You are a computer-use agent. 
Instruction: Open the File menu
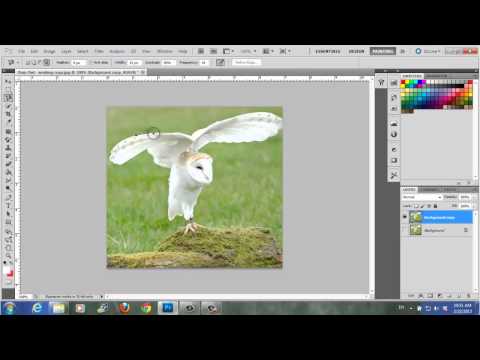click(22, 51)
